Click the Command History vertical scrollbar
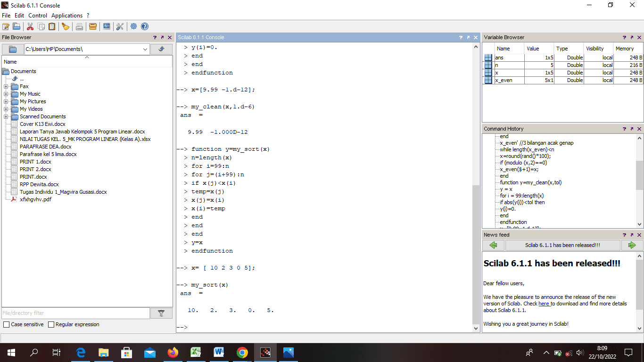644x362 pixels. click(x=640, y=175)
